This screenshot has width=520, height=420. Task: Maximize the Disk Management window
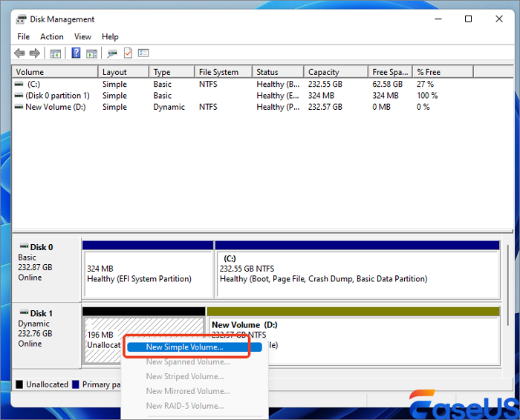(468, 19)
